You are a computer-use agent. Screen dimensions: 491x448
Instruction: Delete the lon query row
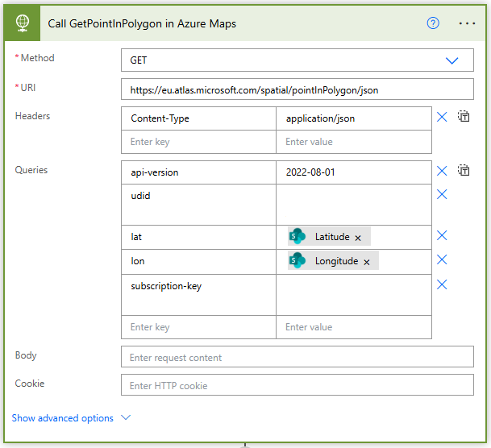click(442, 259)
